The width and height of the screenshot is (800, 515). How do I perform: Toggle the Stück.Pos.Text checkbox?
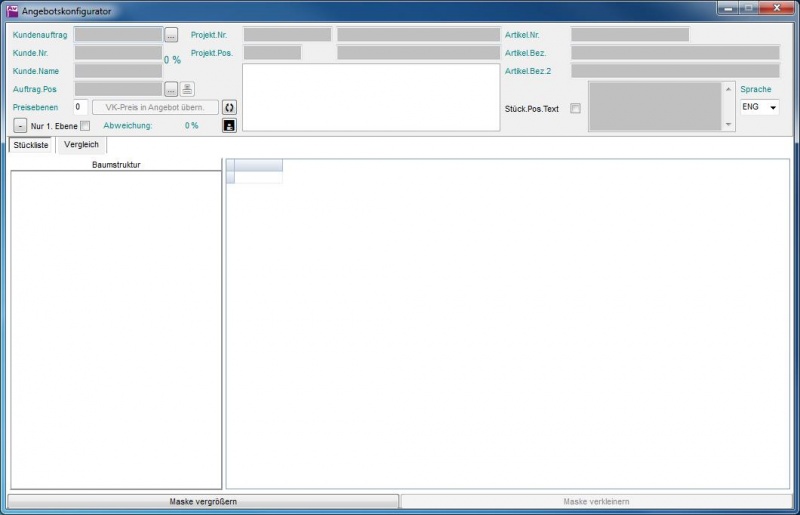point(575,108)
